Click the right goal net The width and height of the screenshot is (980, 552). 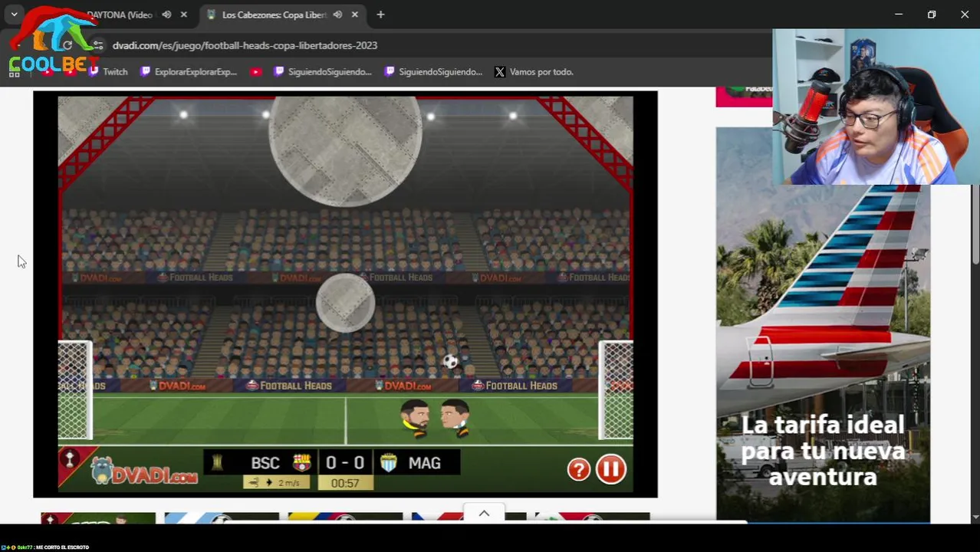(x=616, y=391)
